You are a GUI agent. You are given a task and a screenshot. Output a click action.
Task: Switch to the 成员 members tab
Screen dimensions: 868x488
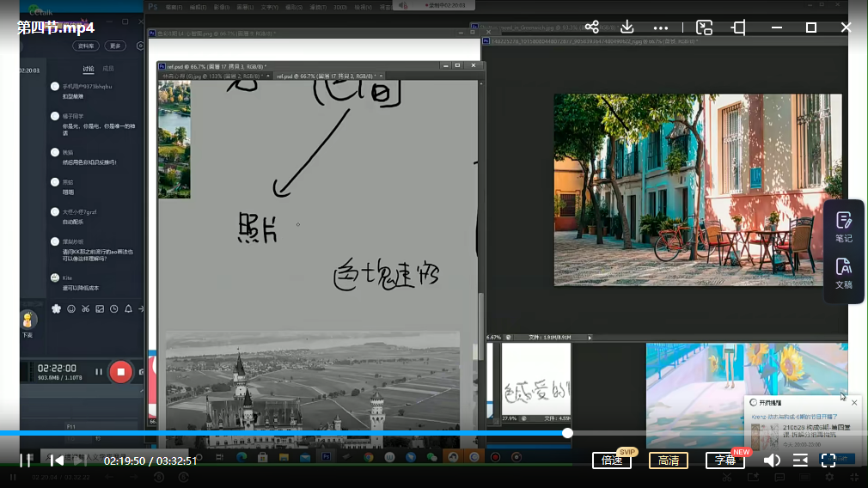[x=108, y=69]
